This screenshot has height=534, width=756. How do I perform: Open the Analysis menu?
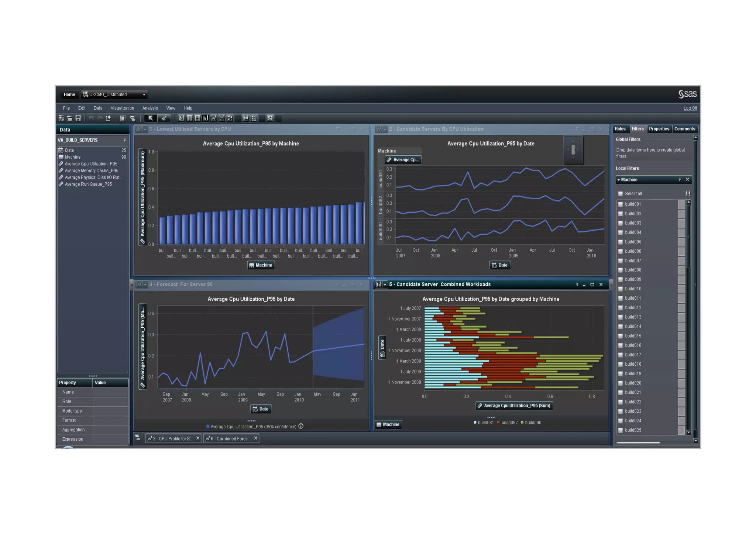(150, 108)
